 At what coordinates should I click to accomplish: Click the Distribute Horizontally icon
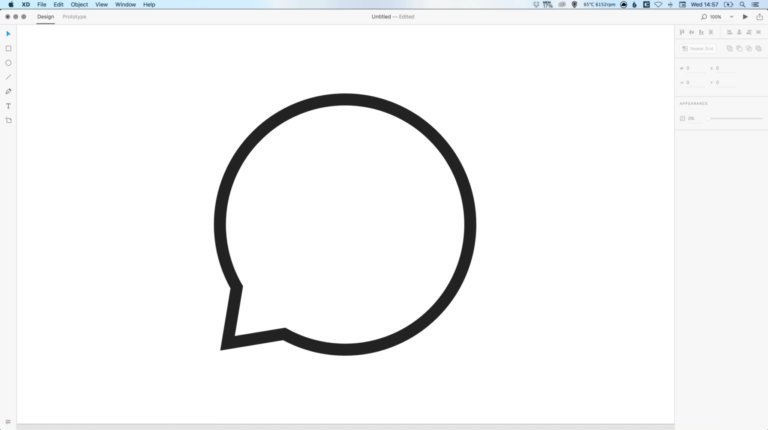(x=758, y=32)
